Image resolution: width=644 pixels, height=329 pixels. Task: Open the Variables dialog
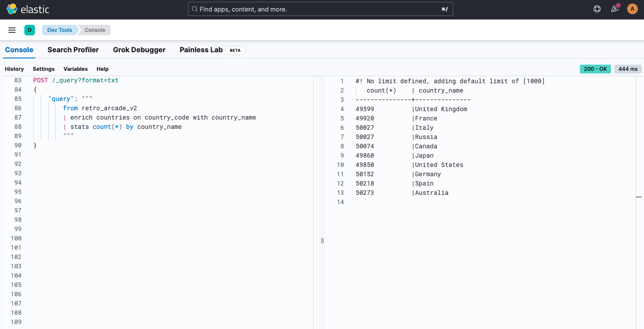click(76, 69)
